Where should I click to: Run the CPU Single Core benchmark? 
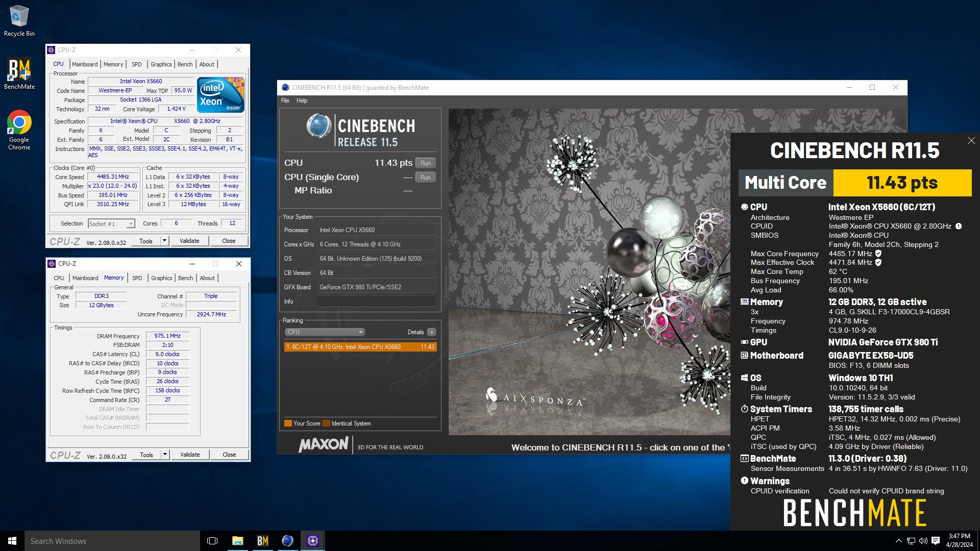[426, 178]
